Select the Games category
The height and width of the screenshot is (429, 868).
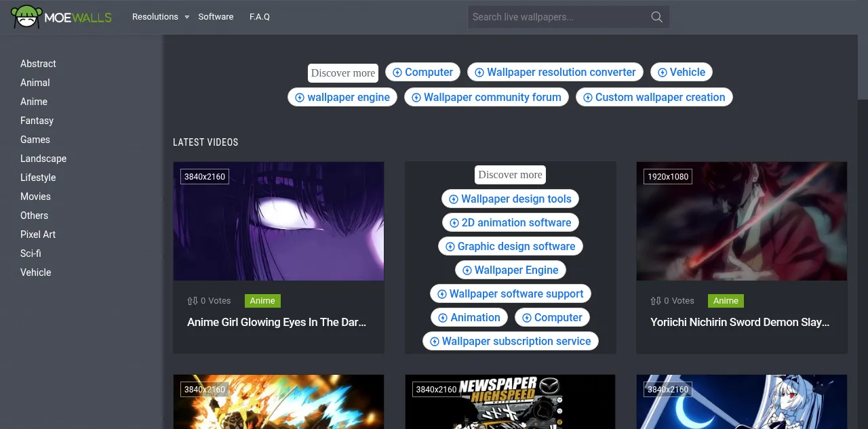(35, 140)
